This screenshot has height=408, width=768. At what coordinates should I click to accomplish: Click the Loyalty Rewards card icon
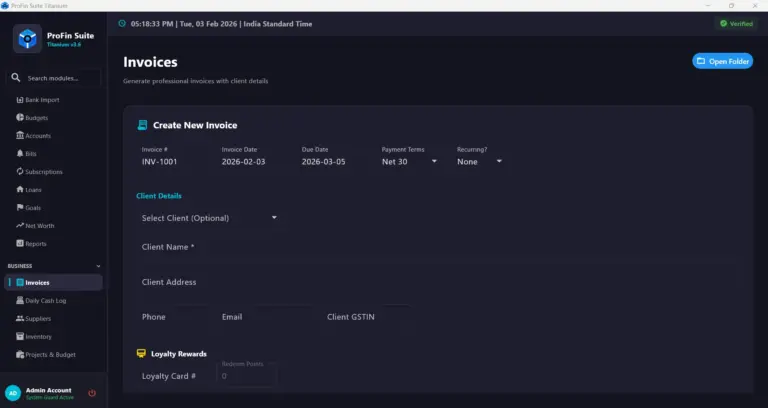point(141,353)
